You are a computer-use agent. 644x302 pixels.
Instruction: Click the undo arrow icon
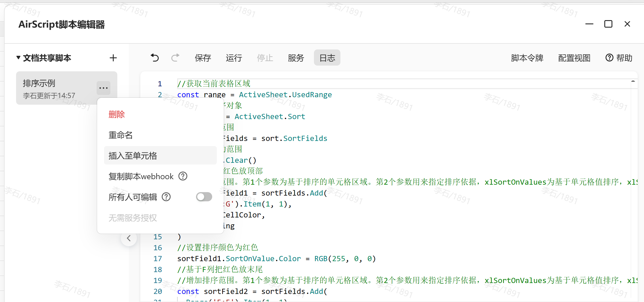155,58
